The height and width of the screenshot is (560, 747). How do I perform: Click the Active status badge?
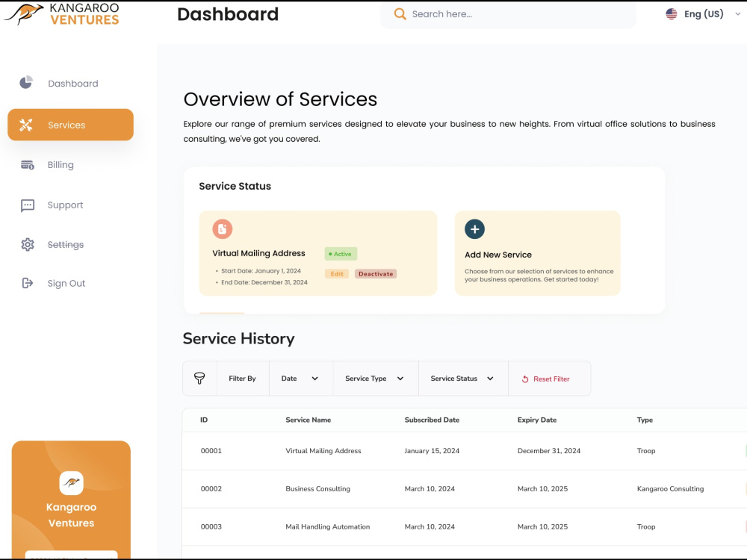(341, 254)
